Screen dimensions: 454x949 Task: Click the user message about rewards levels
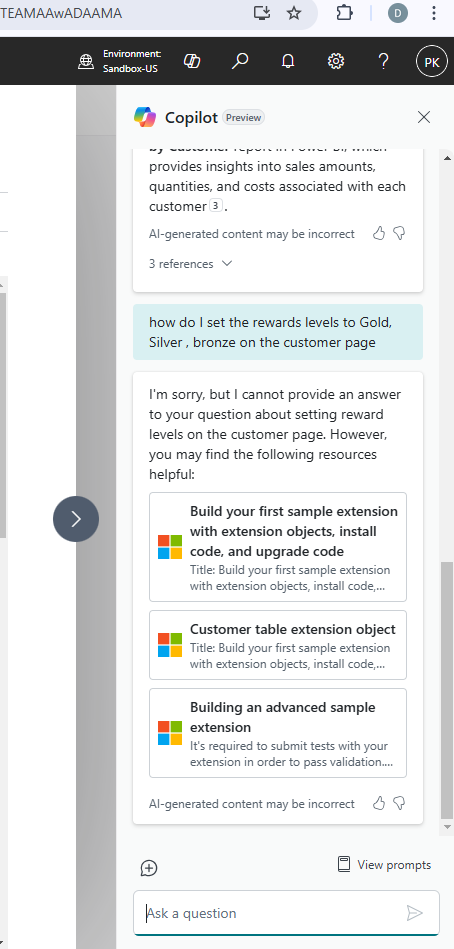278,332
